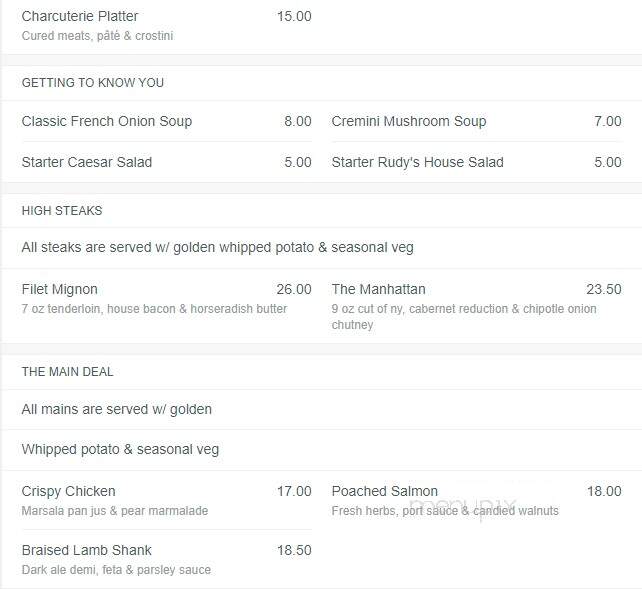Open the Getting To Know You section heading
This screenshot has height=589, width=642.
[x=93, y=83]
